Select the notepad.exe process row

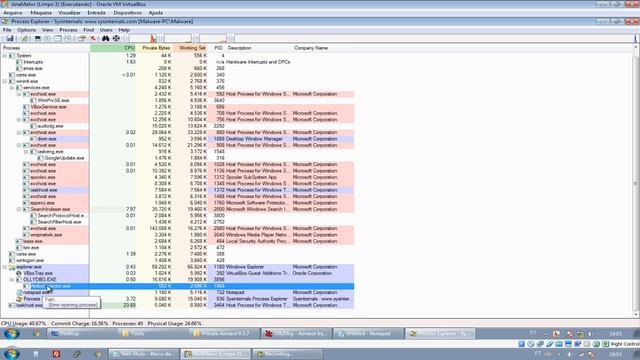[177, 293]
